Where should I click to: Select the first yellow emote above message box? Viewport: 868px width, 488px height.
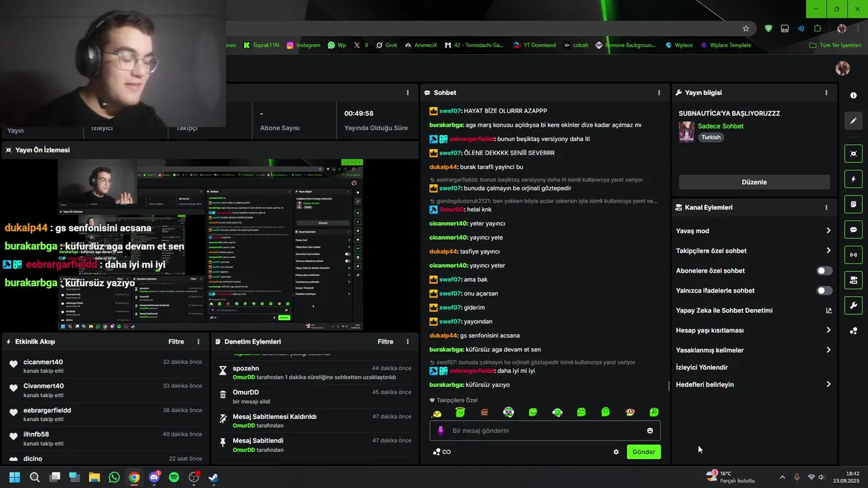click(437, 412)
